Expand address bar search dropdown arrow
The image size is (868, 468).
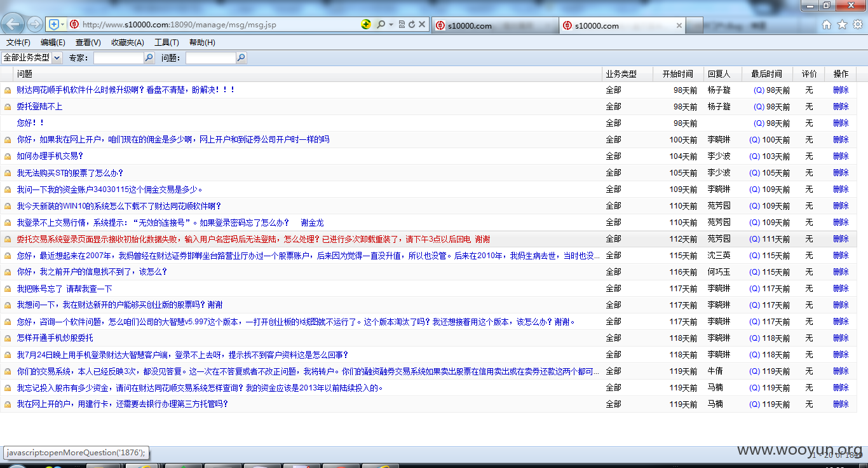tap(391, 24)
